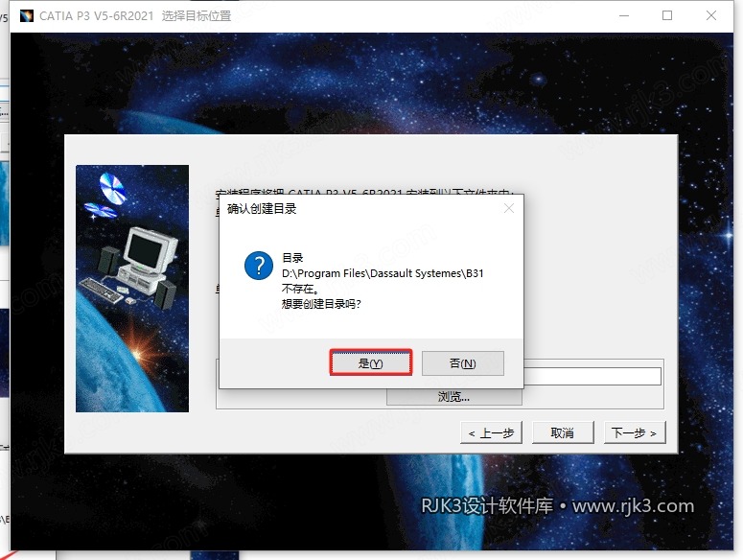Go back with the 上一步 button
743x560 pixels.
click(x=491, y=432)
